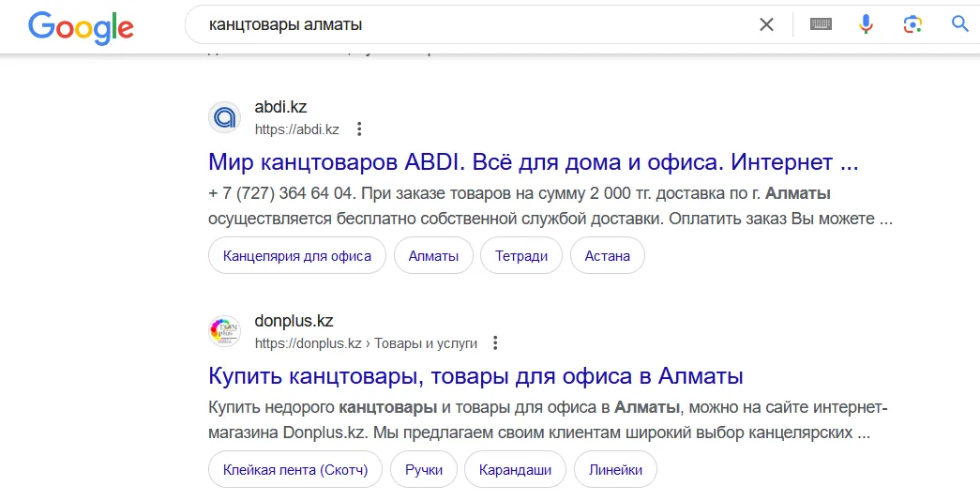Image resolution: width=980 pixels, height=501 pixels.
Task: Open Купить канцтовары, товары для офиса link
Action: (475, 376)
